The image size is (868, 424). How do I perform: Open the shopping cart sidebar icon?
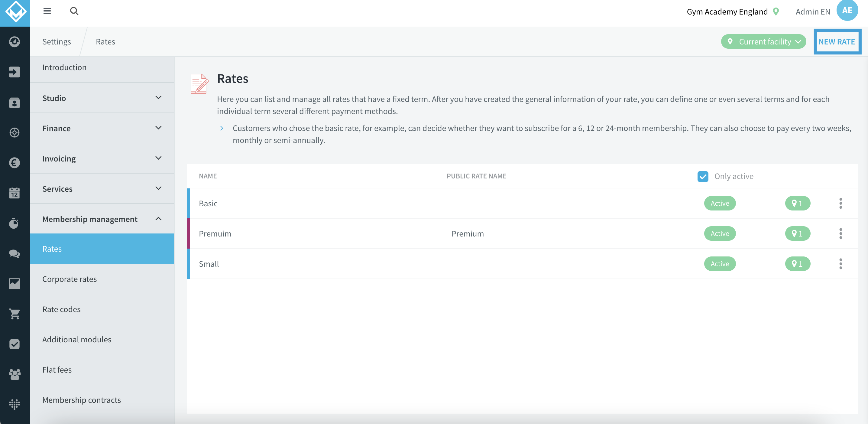(15, 314)
